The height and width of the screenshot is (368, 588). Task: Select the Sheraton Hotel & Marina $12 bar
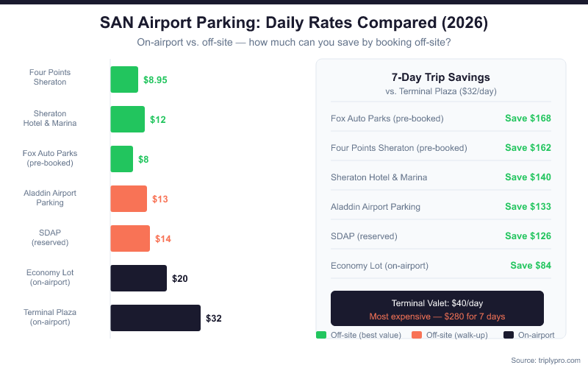pyautogui.click(x=127, y=119)
